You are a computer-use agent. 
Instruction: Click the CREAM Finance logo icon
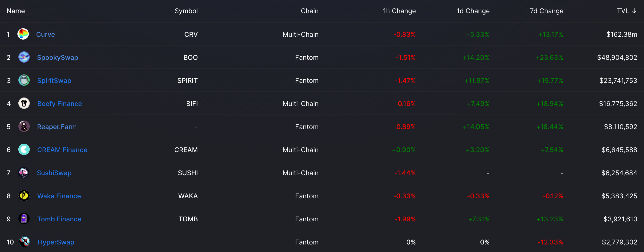click(x=24, y=150)
